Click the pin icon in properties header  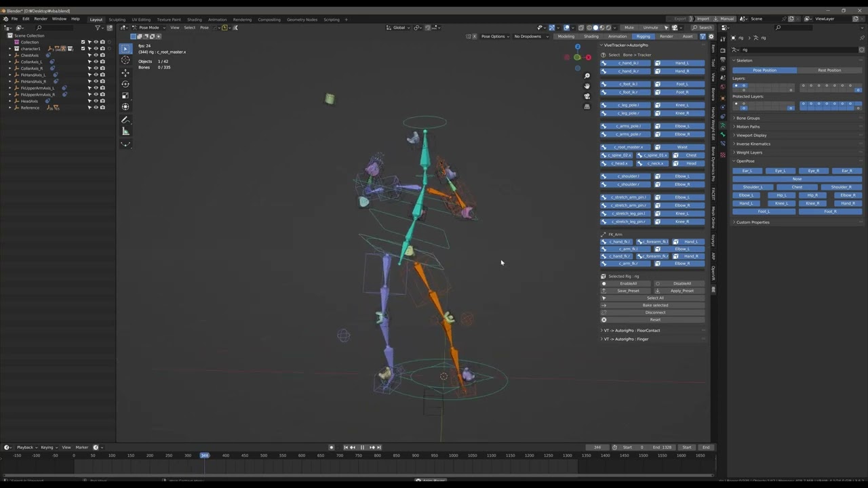pos(862,38)
